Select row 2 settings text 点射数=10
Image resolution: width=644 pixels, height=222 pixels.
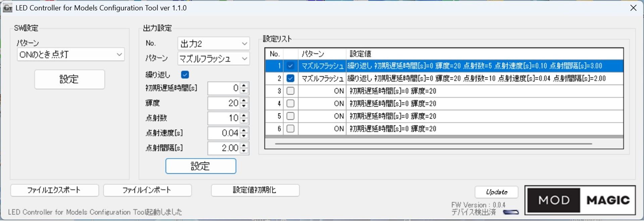click(479, 78)
